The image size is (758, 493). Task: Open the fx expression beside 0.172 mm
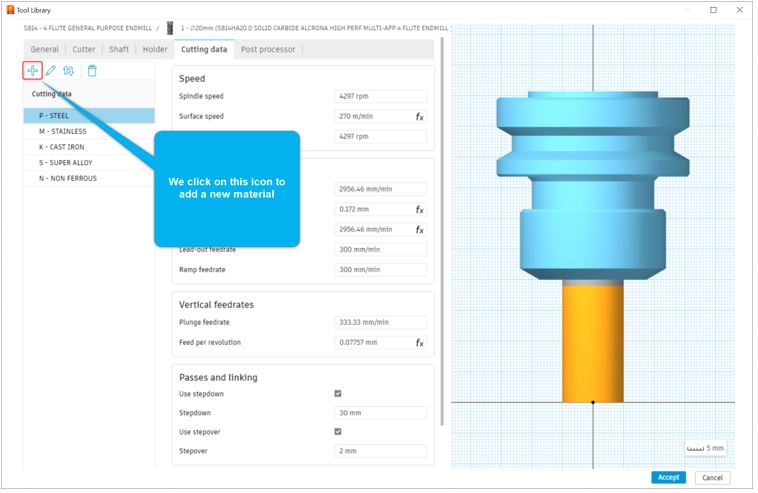(x=420, y=209)
